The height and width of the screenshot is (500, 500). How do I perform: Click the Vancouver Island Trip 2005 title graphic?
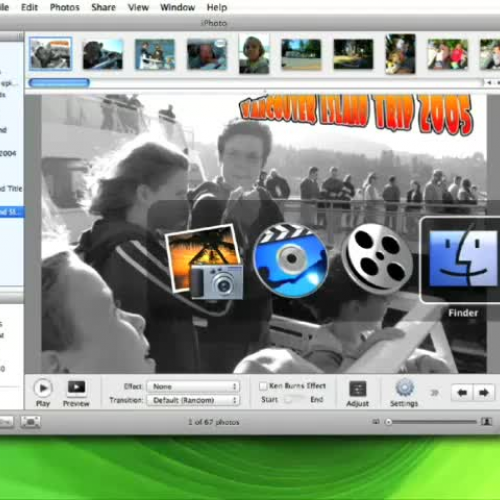(356, 113)
